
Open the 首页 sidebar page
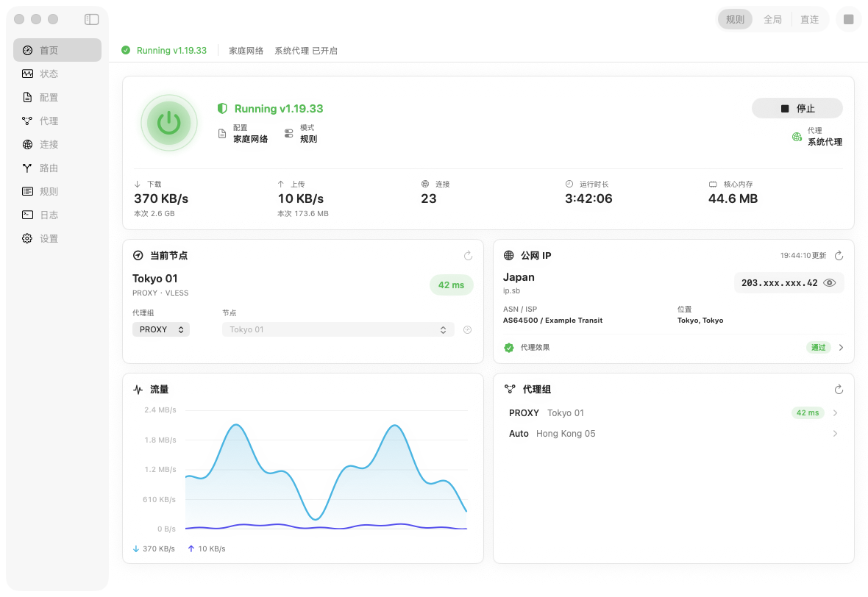[57, 50]
